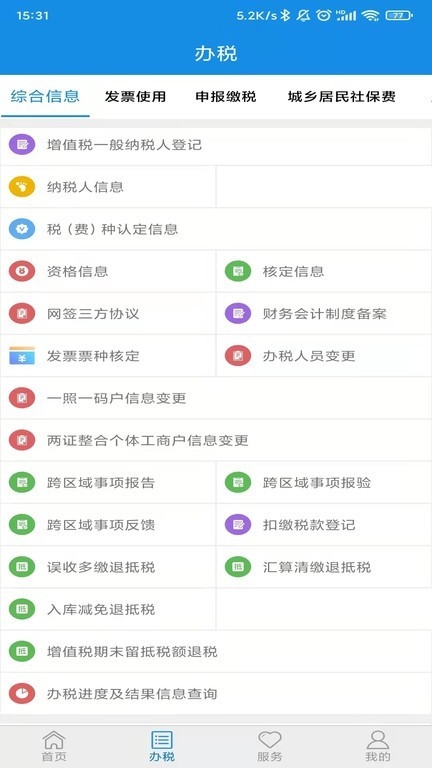Open 财务会计制度备案 entry
Viewport: 432px width, 768px height.
324,313
